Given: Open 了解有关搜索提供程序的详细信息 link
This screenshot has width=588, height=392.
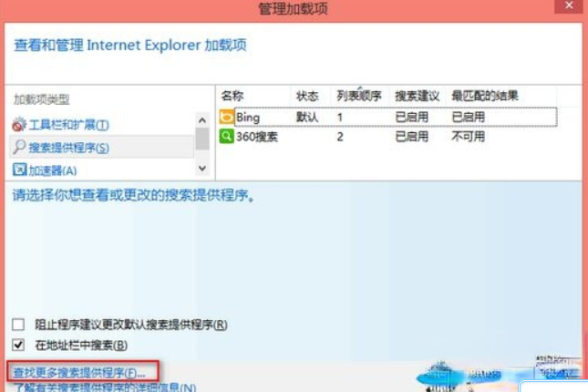Looking at the screenshot, I should pos(105,387).
